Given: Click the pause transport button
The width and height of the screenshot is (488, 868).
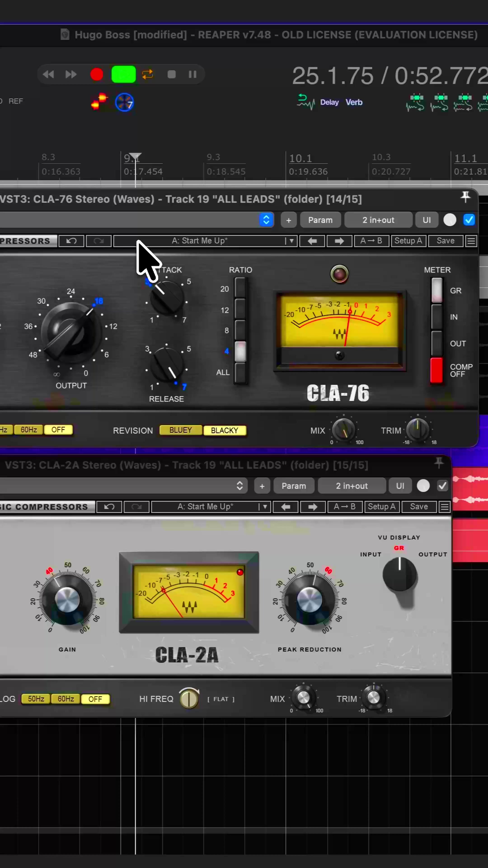Looking at the screenshot, I should click(x=192, y=74).
